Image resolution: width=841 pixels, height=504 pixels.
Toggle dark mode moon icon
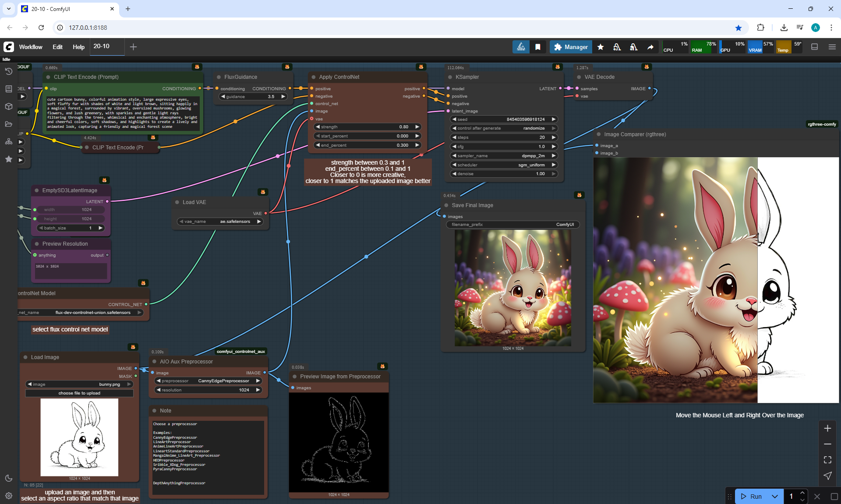pyautogui.click(x=8, y=478)
